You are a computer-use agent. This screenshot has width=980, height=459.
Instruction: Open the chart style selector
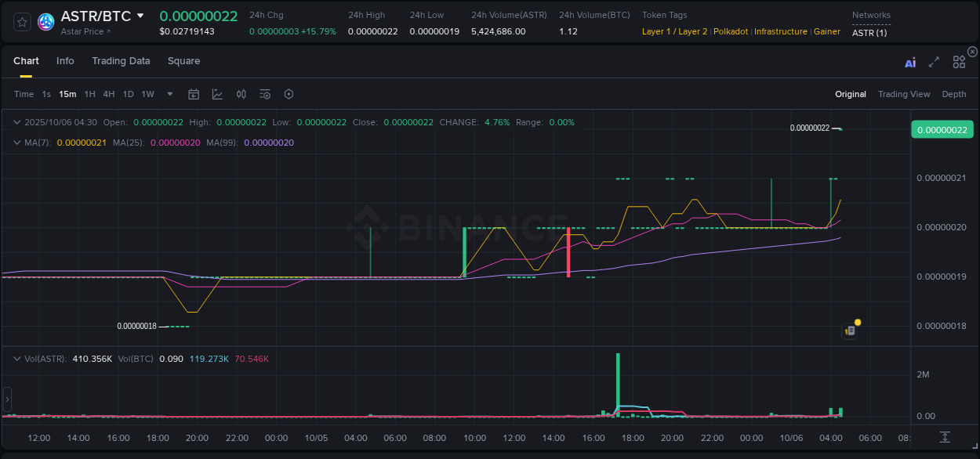217,93
